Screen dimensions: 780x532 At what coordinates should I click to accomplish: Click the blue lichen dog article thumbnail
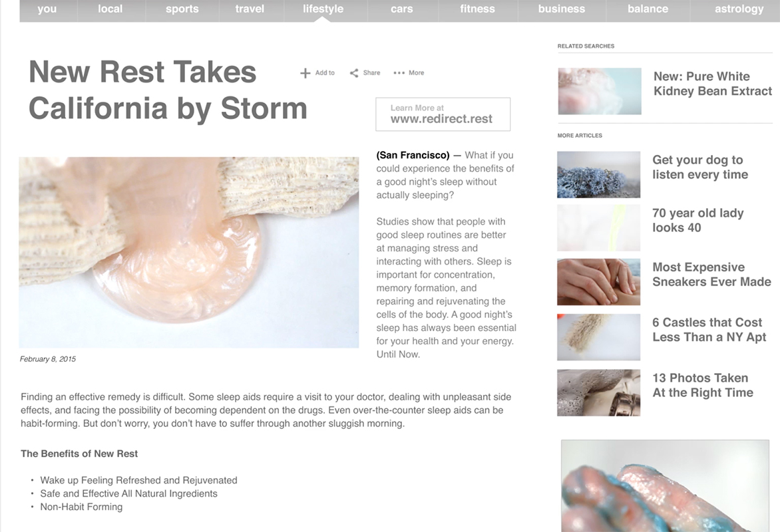pyautogui.click(x=598, y=174)
